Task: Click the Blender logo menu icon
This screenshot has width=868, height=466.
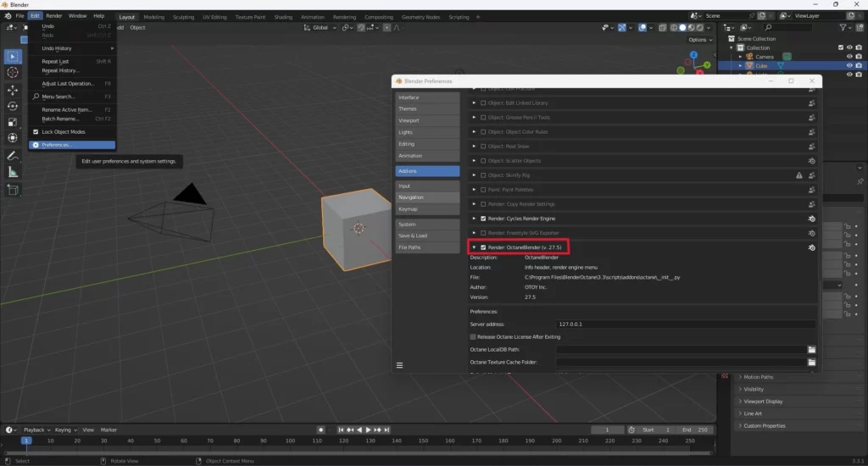Action: (8, 16)
